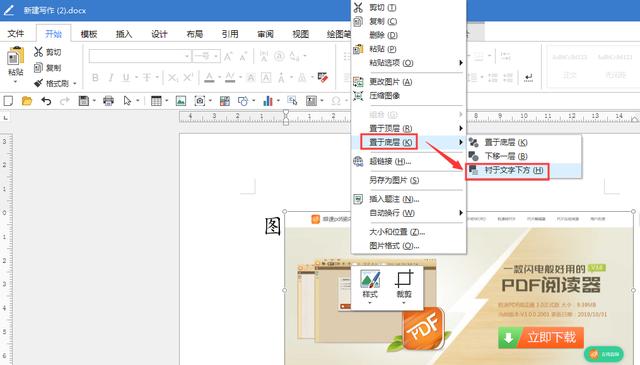The height and width of the screenshot is (365, 640).
Task: Switch to the 视图 tab
Action: [x=300, y=34]
